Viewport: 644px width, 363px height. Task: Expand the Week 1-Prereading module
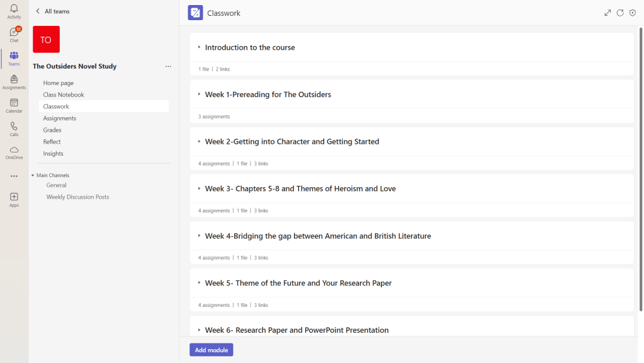199,95
